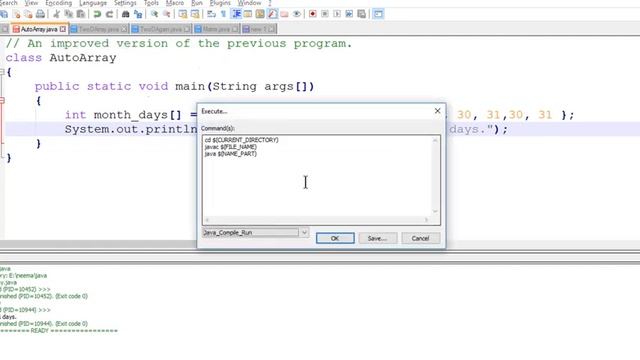Click 'java $(NAME_PART)' command line

(x=231, y=154)
